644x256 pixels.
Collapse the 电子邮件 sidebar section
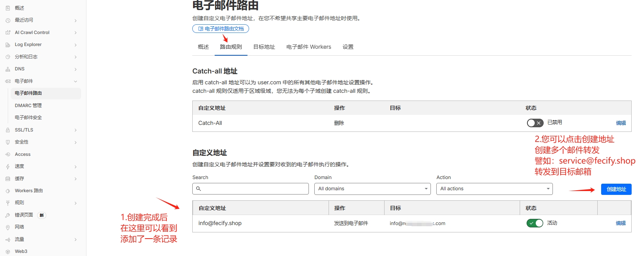(x=76, y=81)
